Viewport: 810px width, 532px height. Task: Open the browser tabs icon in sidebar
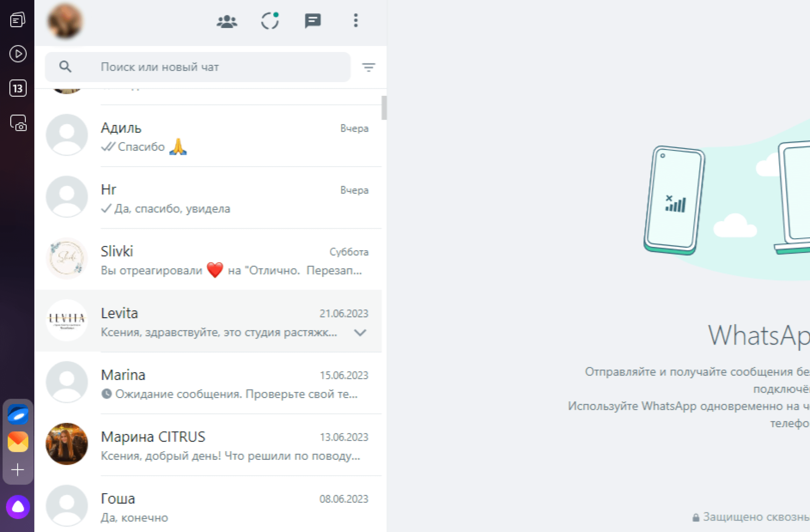18,20
